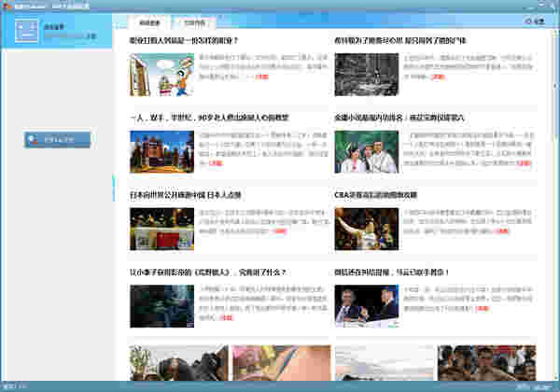Open the thumbnail showing two men in suits
This screenshot has width=560, height=392.
pos(366,306)
